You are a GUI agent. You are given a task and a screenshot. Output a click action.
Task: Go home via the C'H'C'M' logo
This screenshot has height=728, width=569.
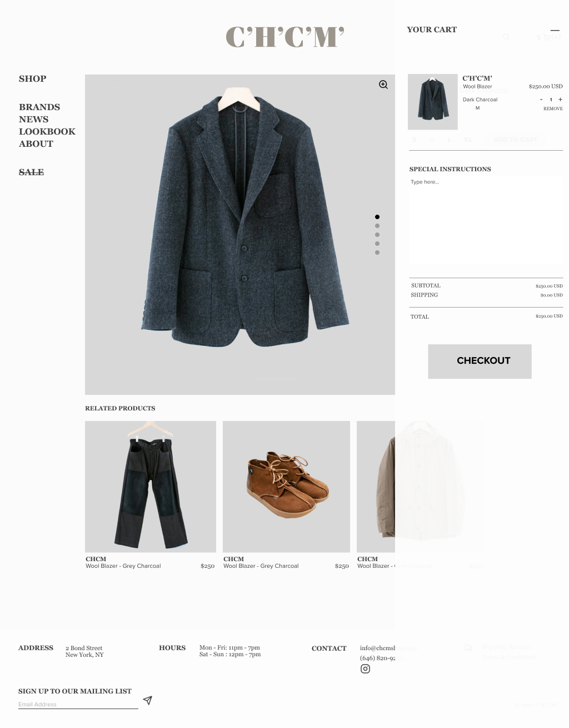[285, 37]
